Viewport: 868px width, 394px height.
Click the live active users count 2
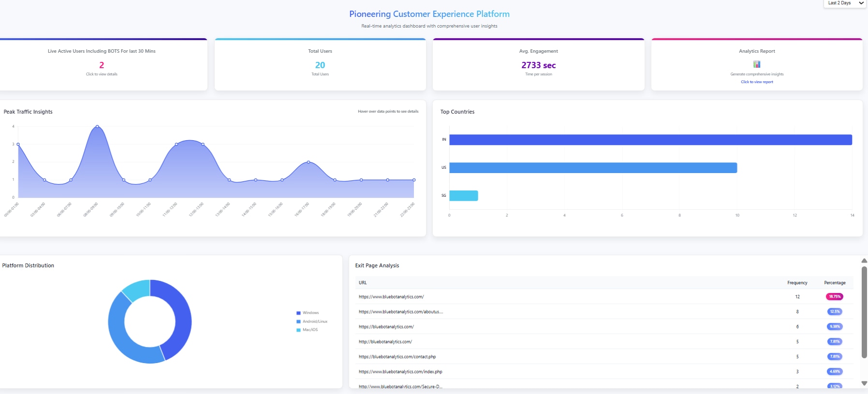pyautogui.click(x=102, y=65)
